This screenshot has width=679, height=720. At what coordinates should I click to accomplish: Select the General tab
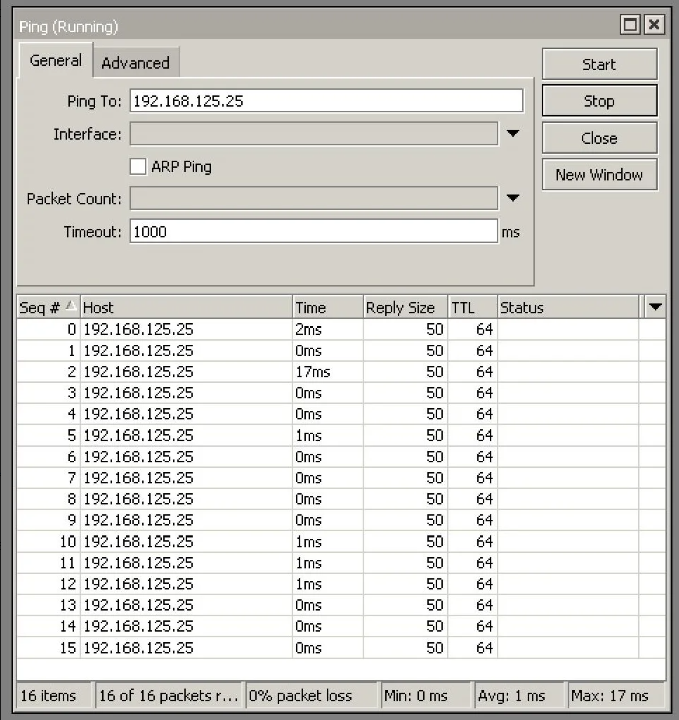click(55, 61)
